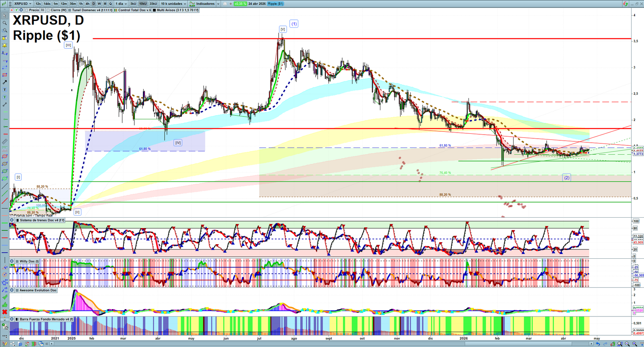Click the zoom out magnifier icon
This screenshot has height=347, width=644.
(x=627, y=344)
